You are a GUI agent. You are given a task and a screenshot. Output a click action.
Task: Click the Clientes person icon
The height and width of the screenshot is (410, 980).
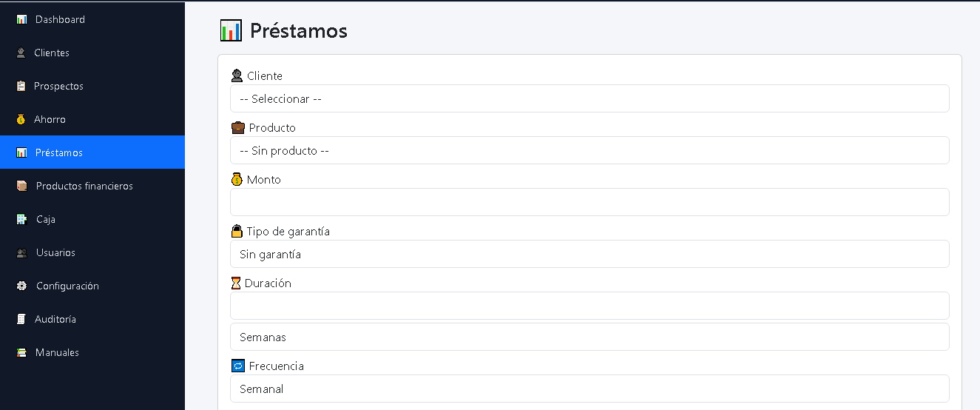pos(21,53)
